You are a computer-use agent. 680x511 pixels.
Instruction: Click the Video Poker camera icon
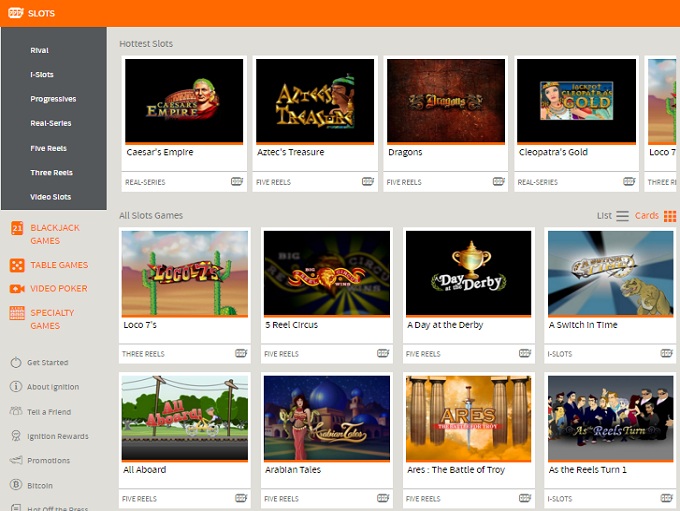(16, 289)
